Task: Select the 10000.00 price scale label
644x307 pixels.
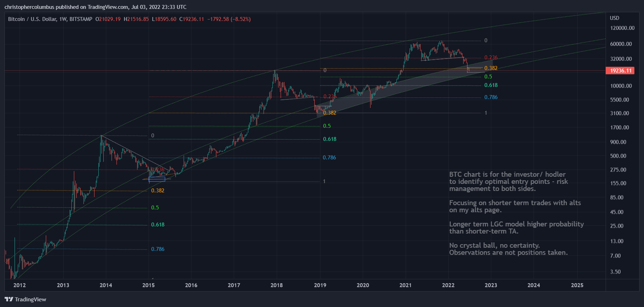Action: (621, 86)
